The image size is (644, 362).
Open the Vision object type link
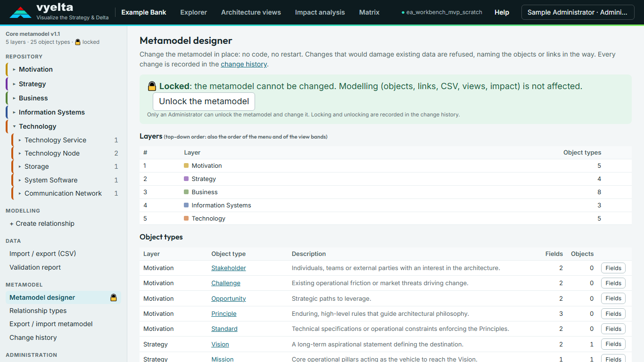(x=220, y=344)
